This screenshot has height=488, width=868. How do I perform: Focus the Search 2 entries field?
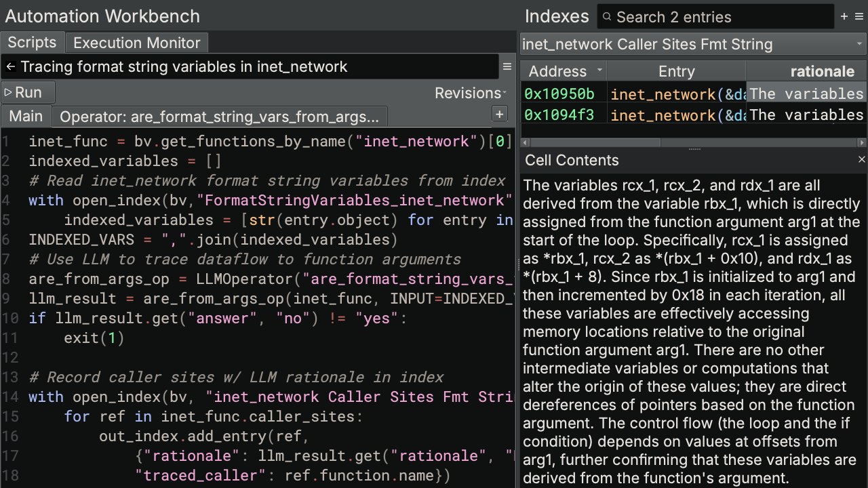[715, 17]
